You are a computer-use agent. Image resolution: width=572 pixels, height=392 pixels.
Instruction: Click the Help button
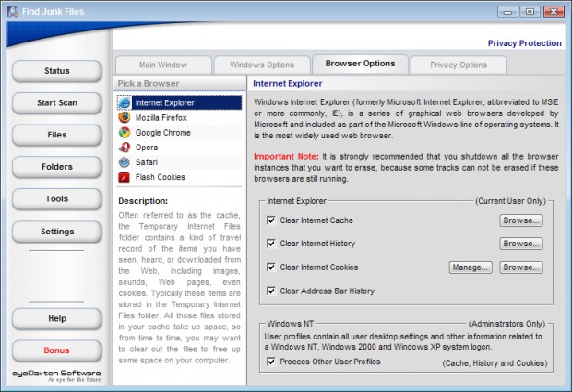(57, 319)
